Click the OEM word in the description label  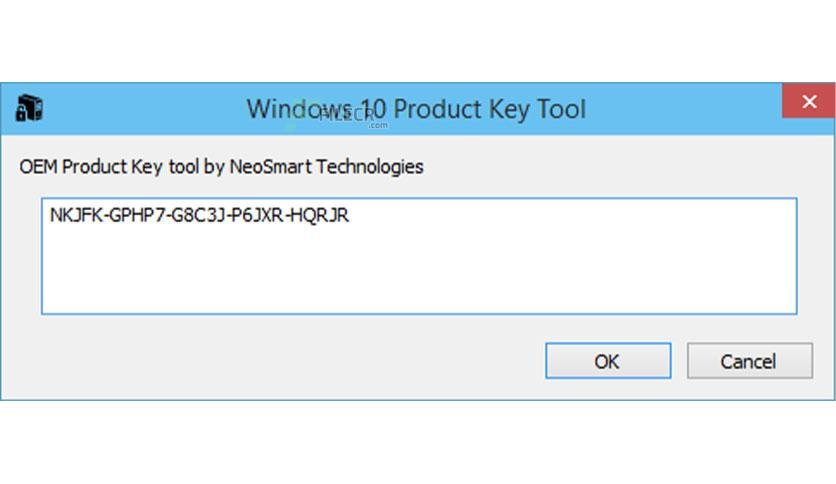(38, 167)
